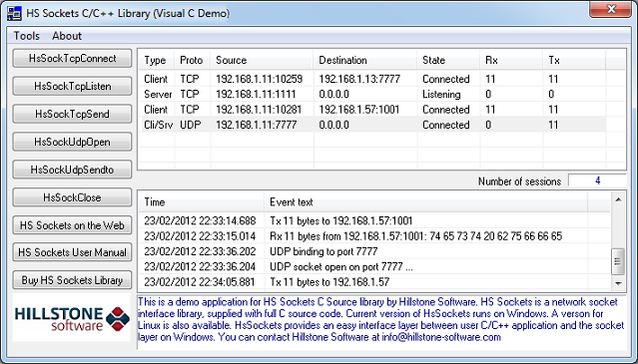Viewport: 638px width, 364px height.
Task: Click the Number of sessions field
Action: pos(597,181)
